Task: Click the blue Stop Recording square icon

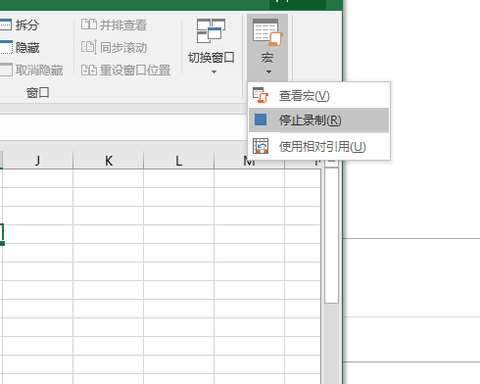Action: [260, 120]
